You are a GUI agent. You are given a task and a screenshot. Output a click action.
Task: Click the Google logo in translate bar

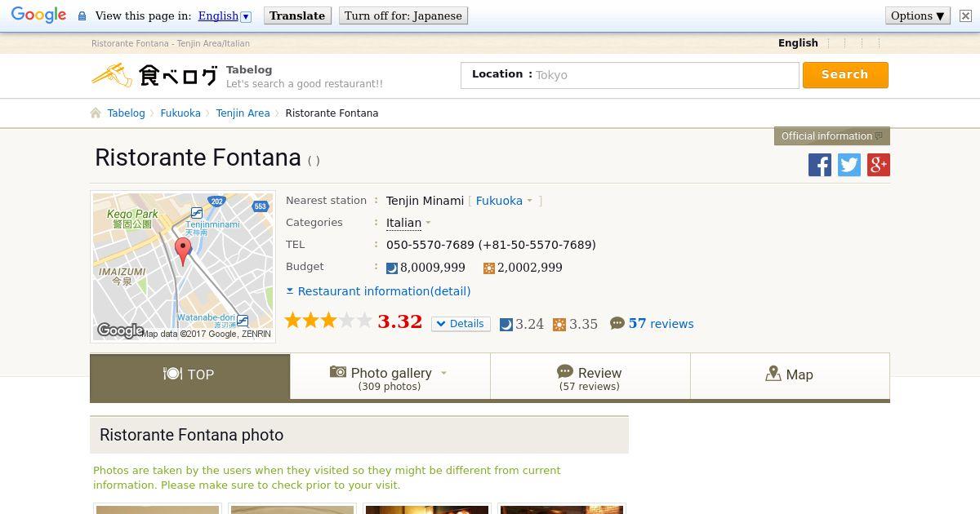coord(38,16)
